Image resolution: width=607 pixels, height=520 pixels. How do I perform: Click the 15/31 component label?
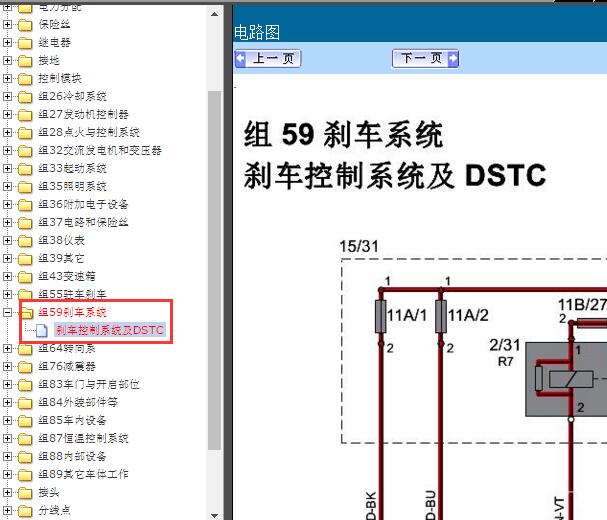click(x=359, y=246)
